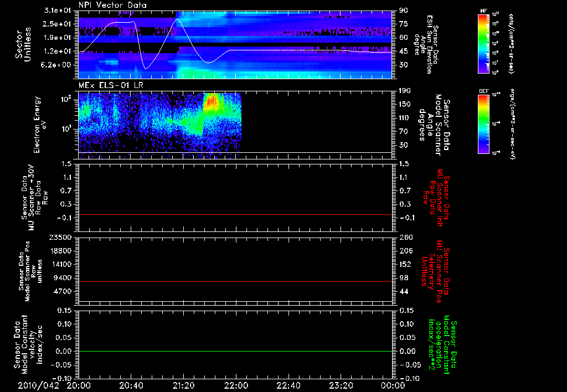Click the 3.1e+01 sector tick label

57,10
